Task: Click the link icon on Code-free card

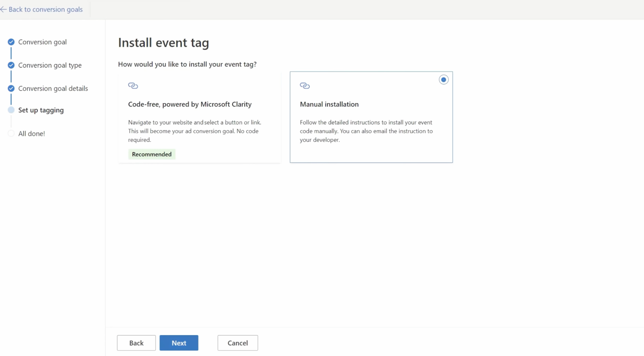Action: click(x=133, y=86)
